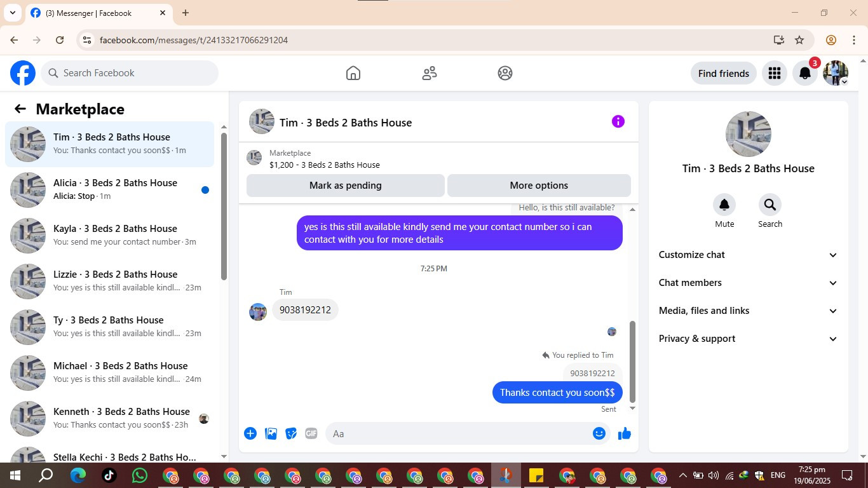Click the conversation list scrollbar
Screen dimensions: 868x488
224,207
